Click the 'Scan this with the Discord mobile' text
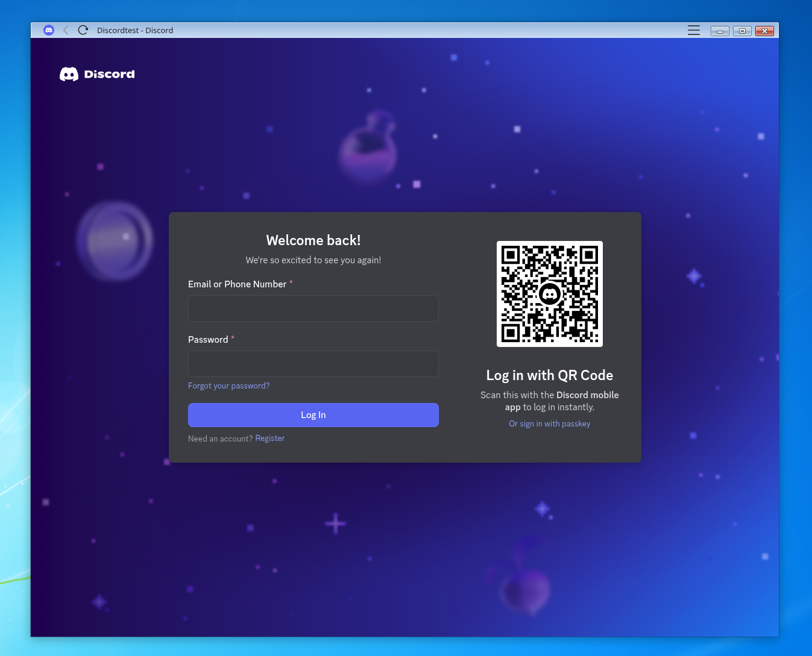The width and height of the screenshot is (812, 656). [x=550, y=395]
